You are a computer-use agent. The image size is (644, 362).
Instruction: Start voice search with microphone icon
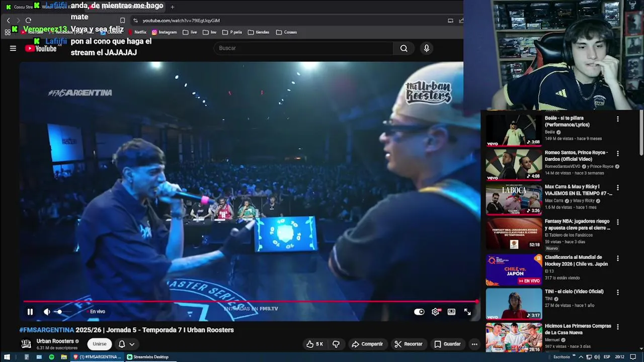[427, 48]
